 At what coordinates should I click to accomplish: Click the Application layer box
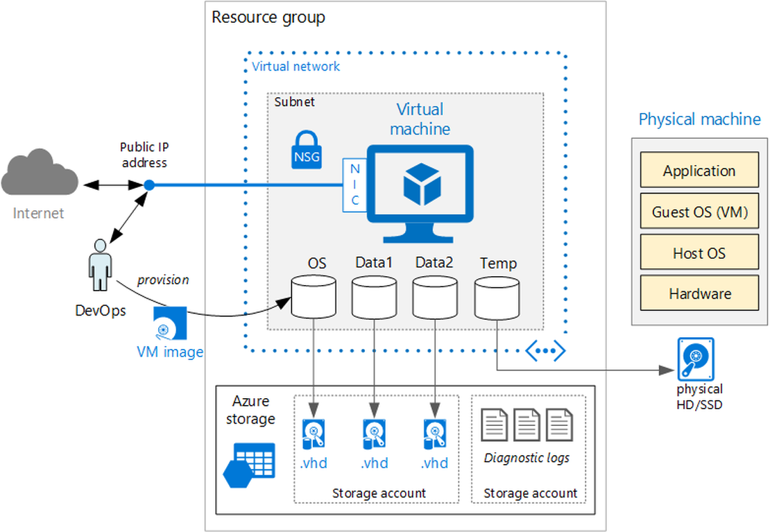699,171
